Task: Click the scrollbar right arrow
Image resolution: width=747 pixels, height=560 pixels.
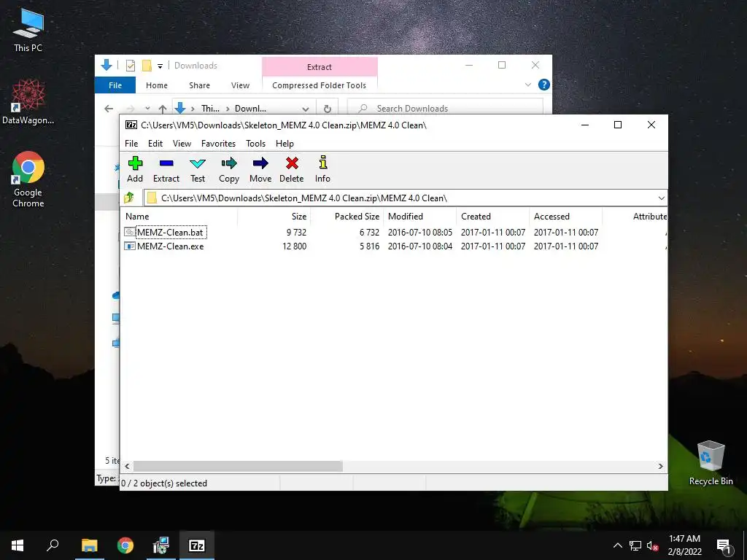Action: point(661,466)
